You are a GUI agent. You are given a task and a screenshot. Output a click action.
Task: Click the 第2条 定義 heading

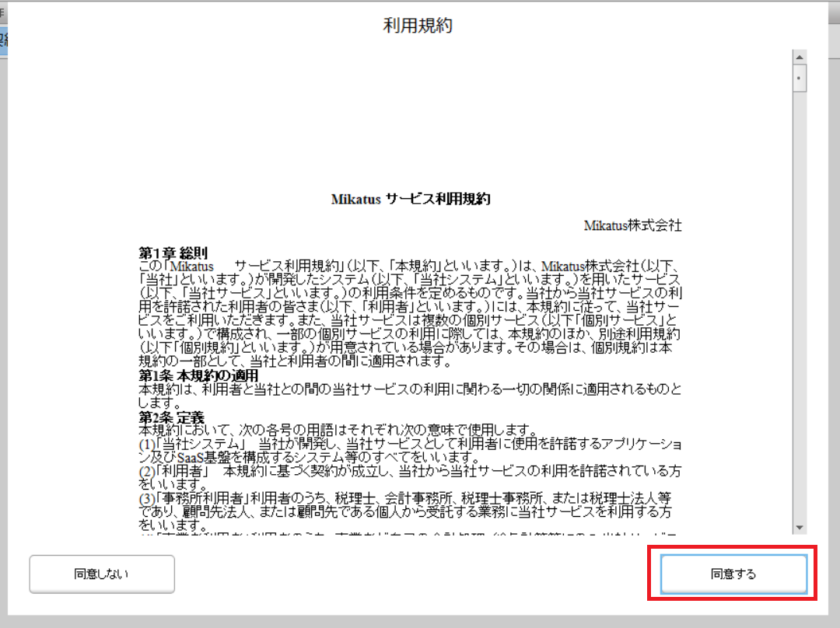point(171,417)
